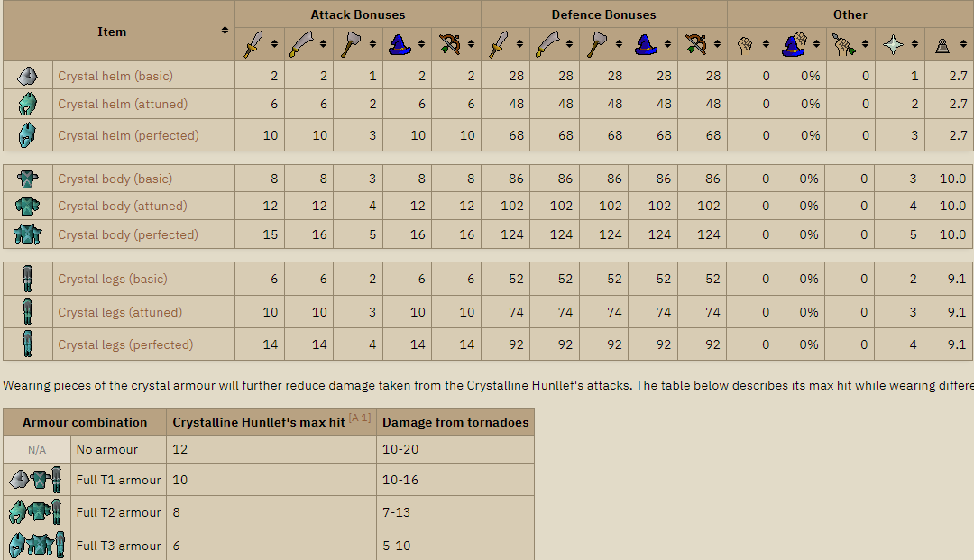Click the "Attack Bonuses" header text

tap(358, 14)
